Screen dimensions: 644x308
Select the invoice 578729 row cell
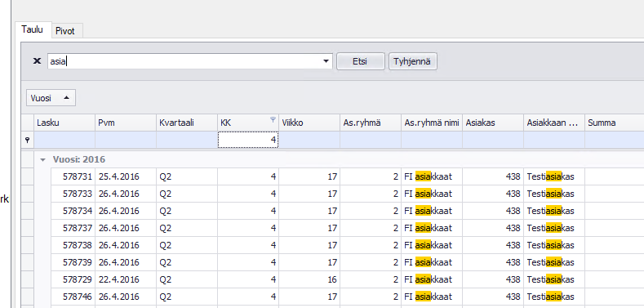point(73,279)
